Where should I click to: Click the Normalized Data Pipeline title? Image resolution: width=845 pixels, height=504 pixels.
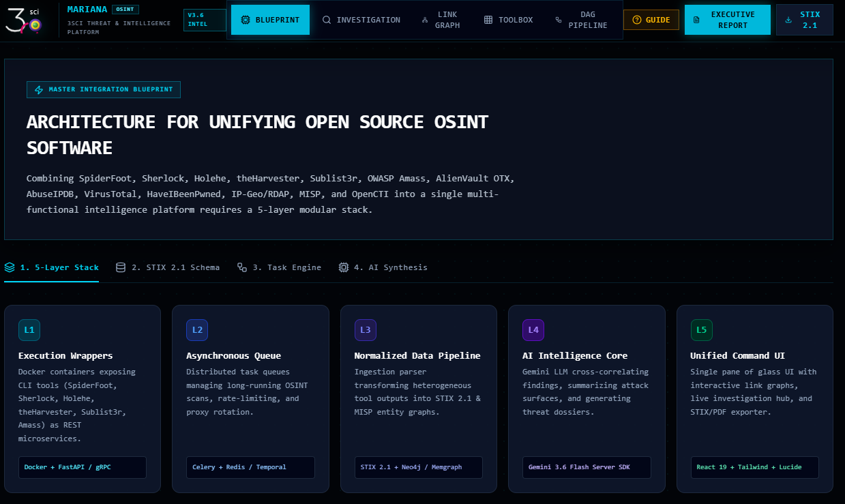coord(417,355)
